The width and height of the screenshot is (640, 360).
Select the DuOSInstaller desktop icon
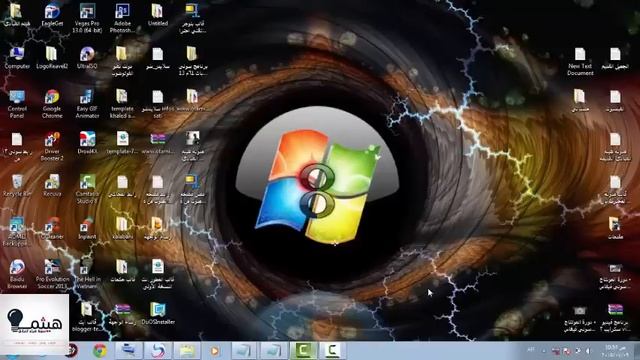[x=158, y=313]
